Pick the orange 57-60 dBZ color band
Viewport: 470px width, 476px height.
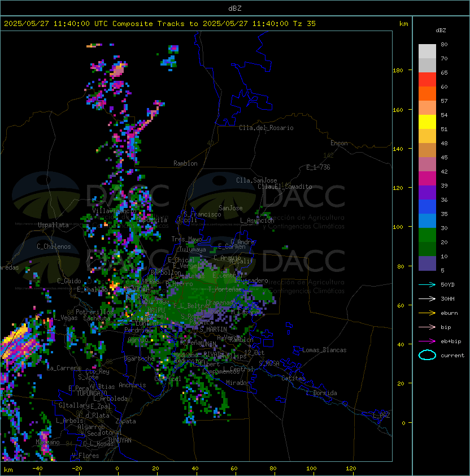tap(427, 93)
